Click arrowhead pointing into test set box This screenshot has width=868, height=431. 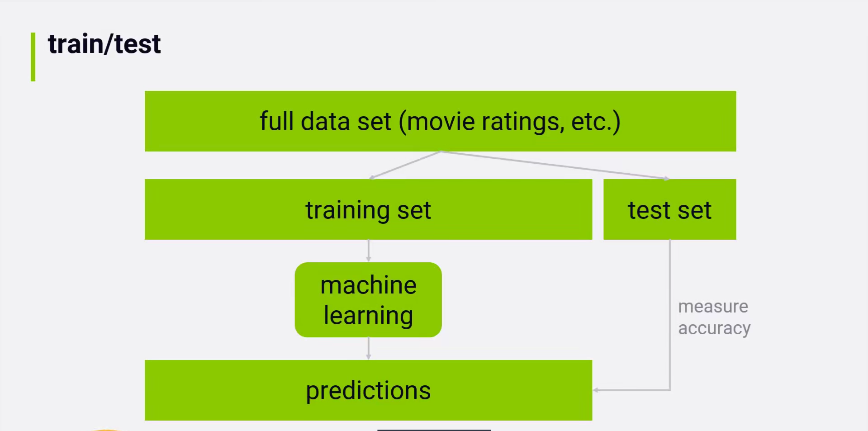[666, 179]
